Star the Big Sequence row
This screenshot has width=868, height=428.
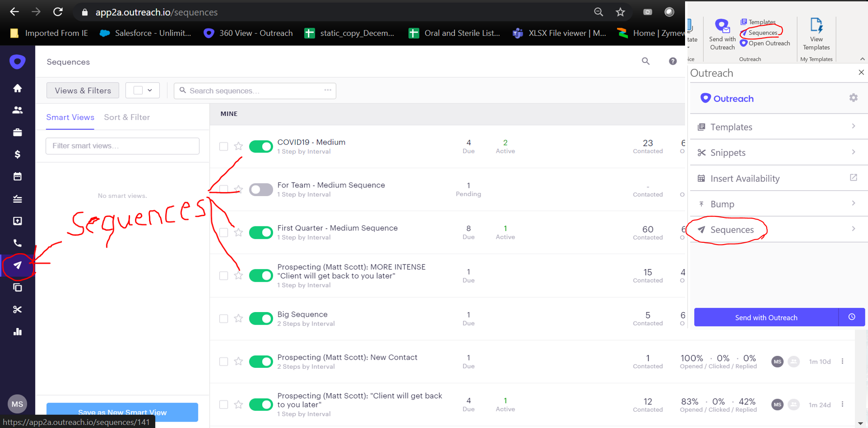tap(238, 318)
